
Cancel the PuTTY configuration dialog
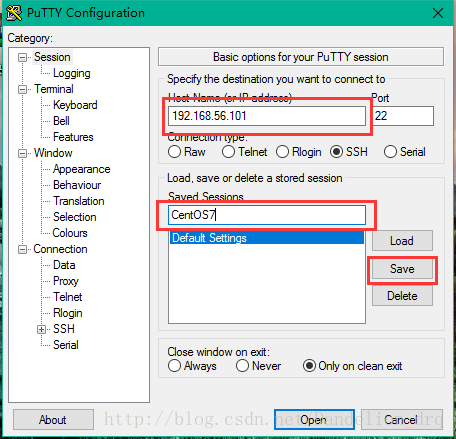pos(402,420)
